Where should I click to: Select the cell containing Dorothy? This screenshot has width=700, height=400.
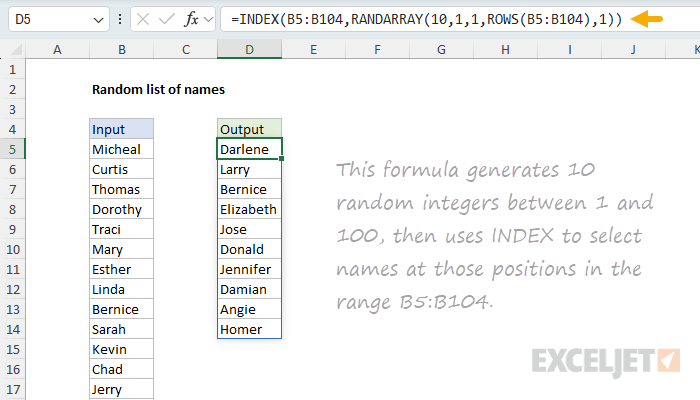(121, 209)
